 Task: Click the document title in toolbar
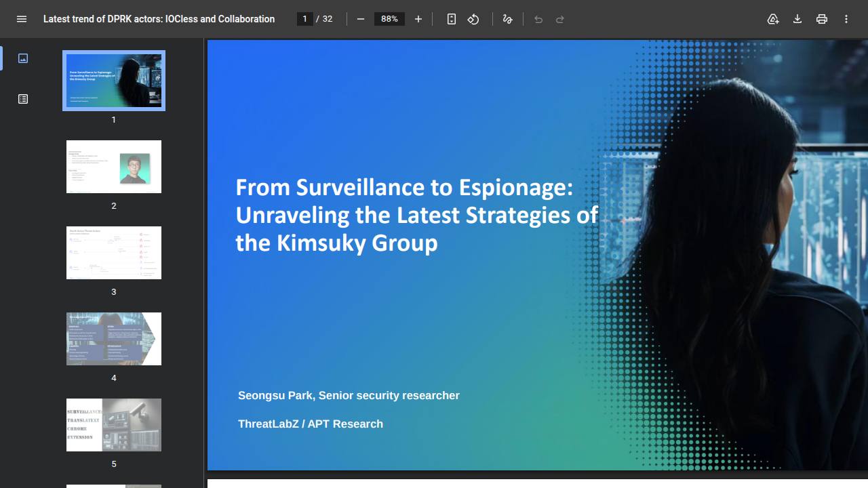159,19
